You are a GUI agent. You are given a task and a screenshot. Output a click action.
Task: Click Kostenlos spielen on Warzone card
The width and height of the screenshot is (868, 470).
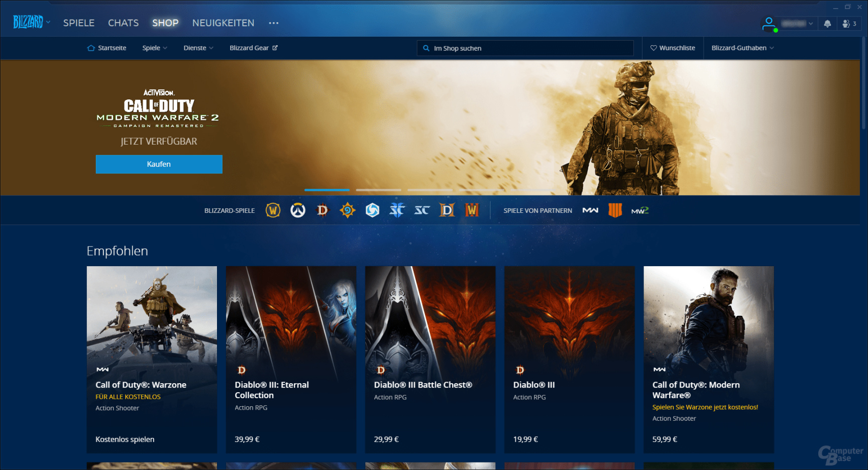[x=125, y=439]
